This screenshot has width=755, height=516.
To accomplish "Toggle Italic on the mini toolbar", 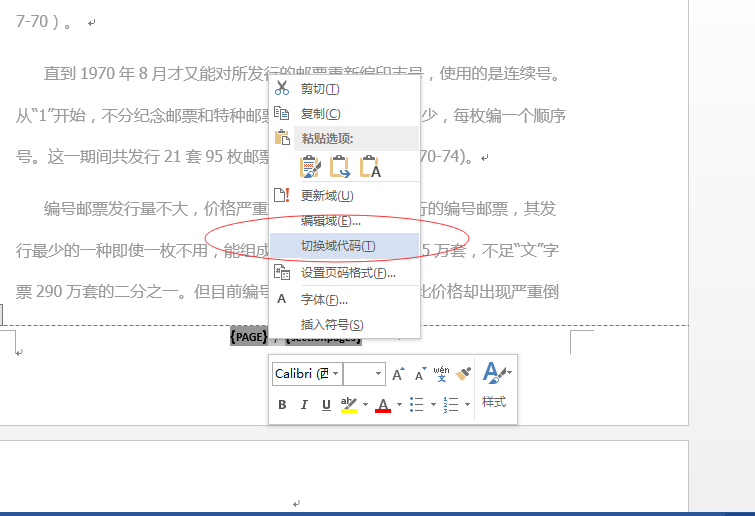I will click(304, 405).
